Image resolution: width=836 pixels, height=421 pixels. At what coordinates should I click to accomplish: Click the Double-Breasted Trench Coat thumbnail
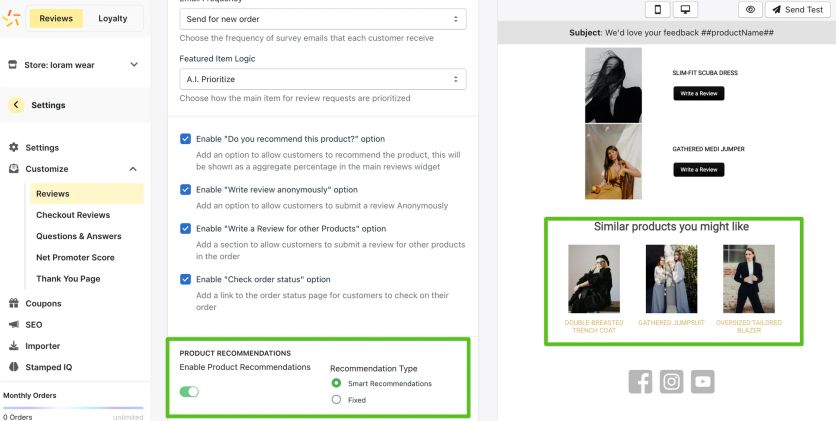click(x=594, y=279)
